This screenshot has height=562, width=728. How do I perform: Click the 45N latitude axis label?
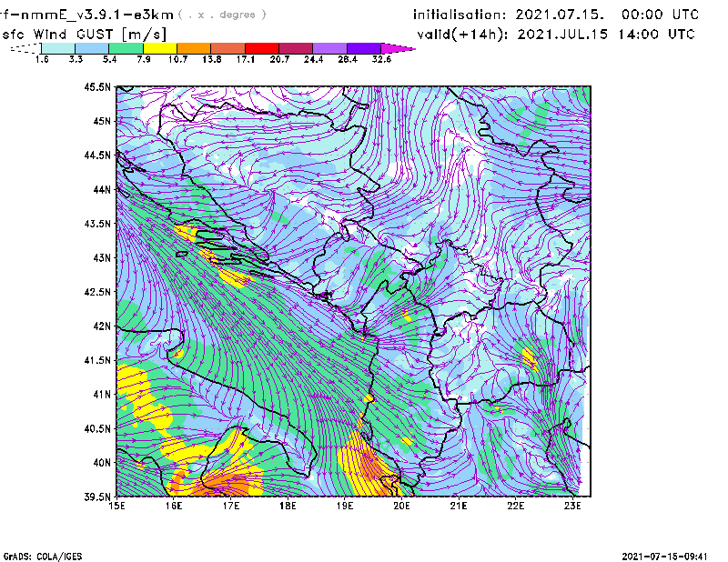click(x=102, y=121)
